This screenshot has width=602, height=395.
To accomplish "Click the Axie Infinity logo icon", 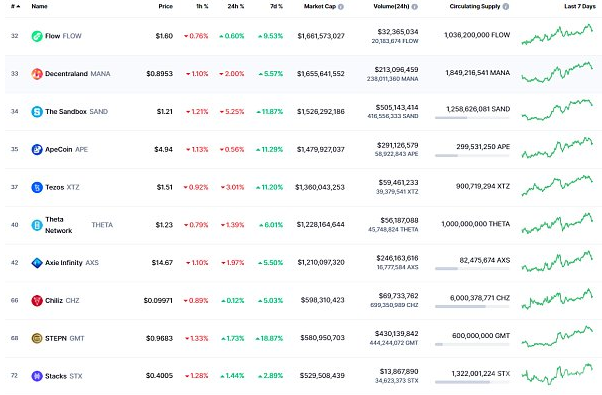I will tap(37, 263).
